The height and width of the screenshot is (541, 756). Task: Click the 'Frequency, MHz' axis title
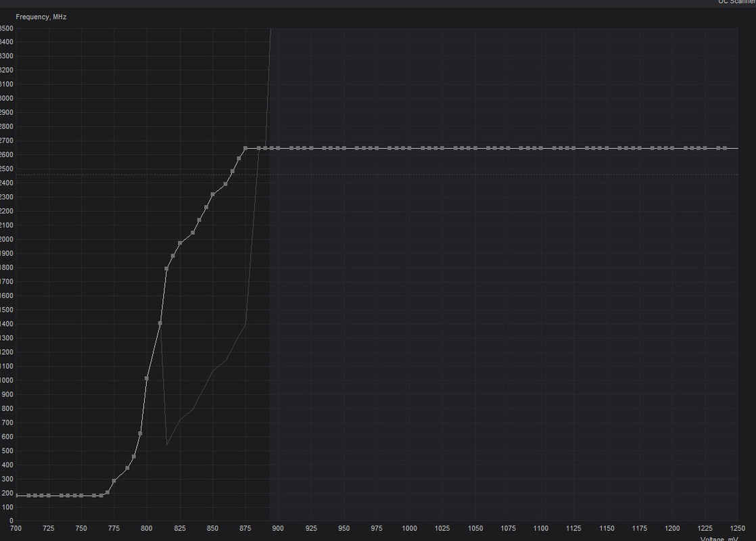tap(41, 17)
